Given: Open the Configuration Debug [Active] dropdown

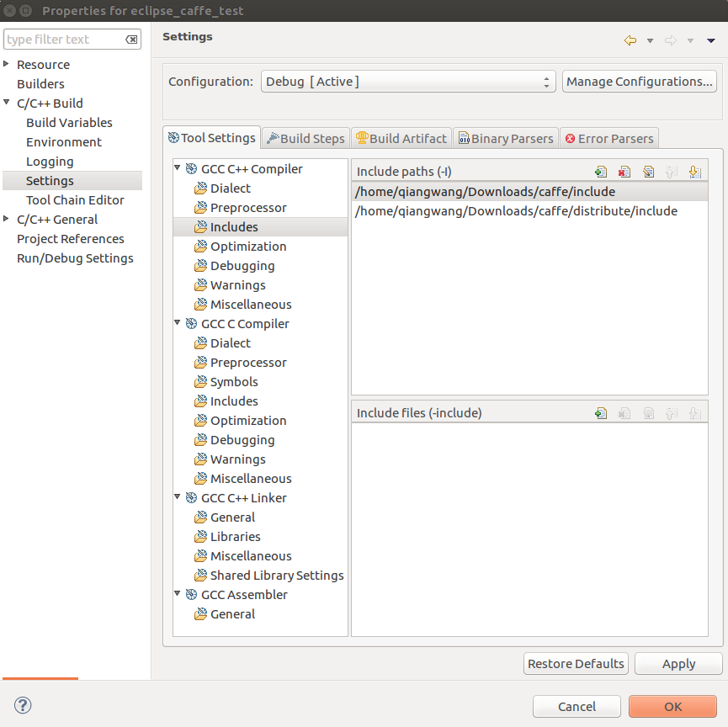Looking at the screenshot, I should click(x=408, y=82).
